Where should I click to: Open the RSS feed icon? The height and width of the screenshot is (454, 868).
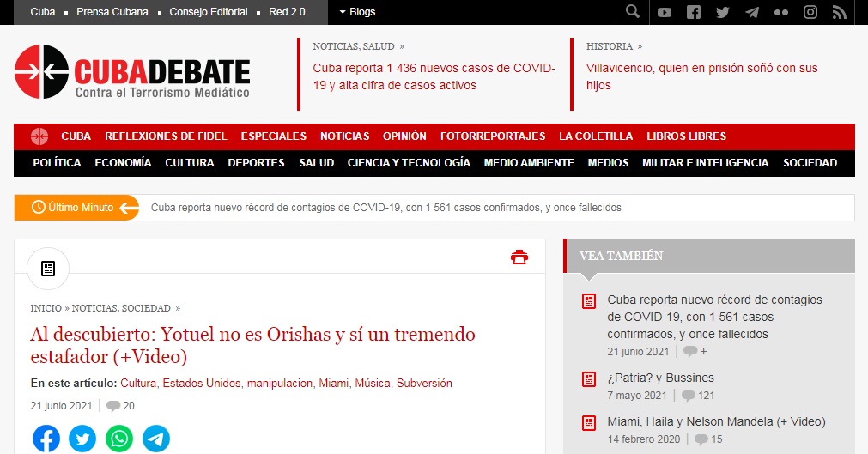tap(840, 12)
